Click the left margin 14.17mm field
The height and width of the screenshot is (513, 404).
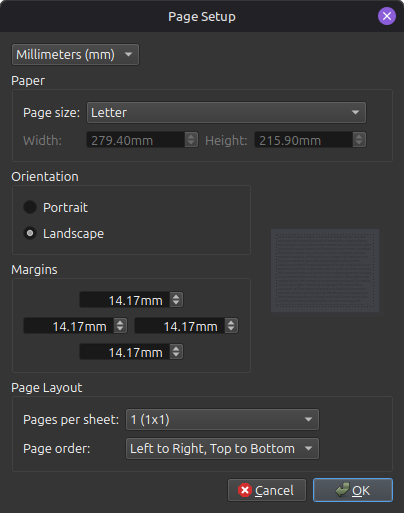(69, 326)
